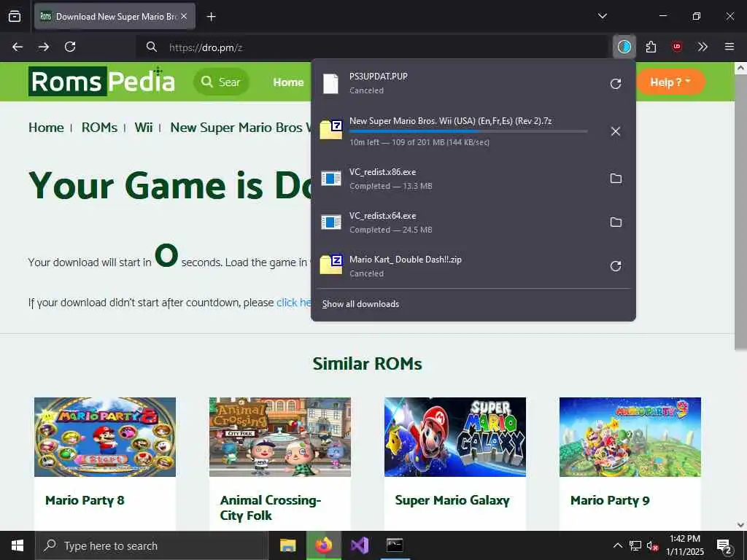Open the notification center icon
This screenshot has width=747, height=560.
(724, 546)
